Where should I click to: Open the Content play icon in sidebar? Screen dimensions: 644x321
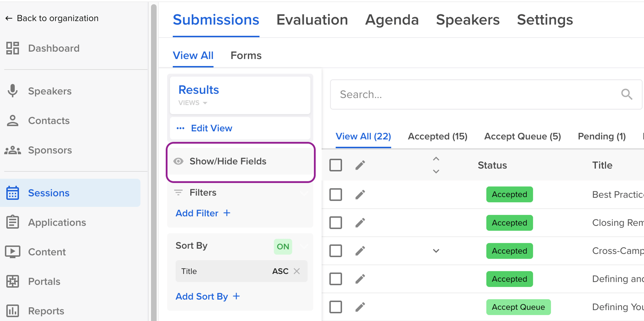tap(12, 252)
